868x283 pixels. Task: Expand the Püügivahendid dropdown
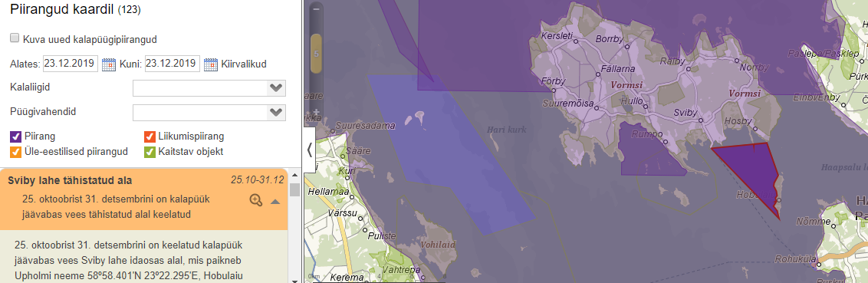209,113
